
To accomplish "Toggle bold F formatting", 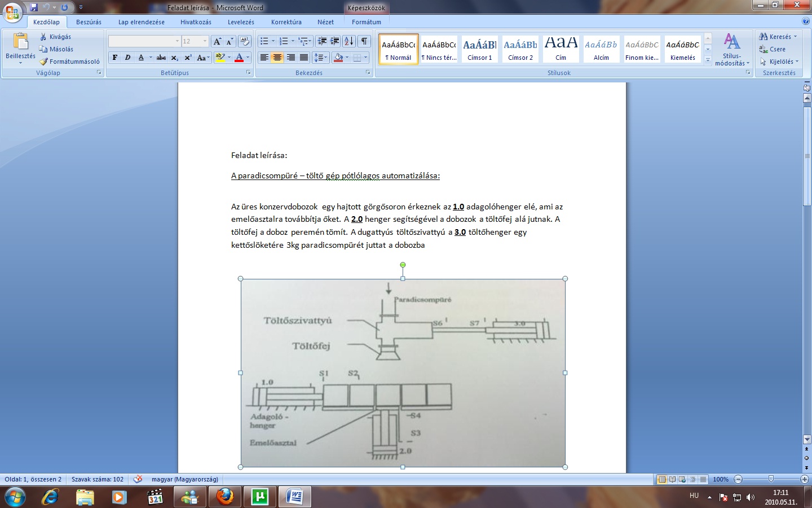I will 115,58.
